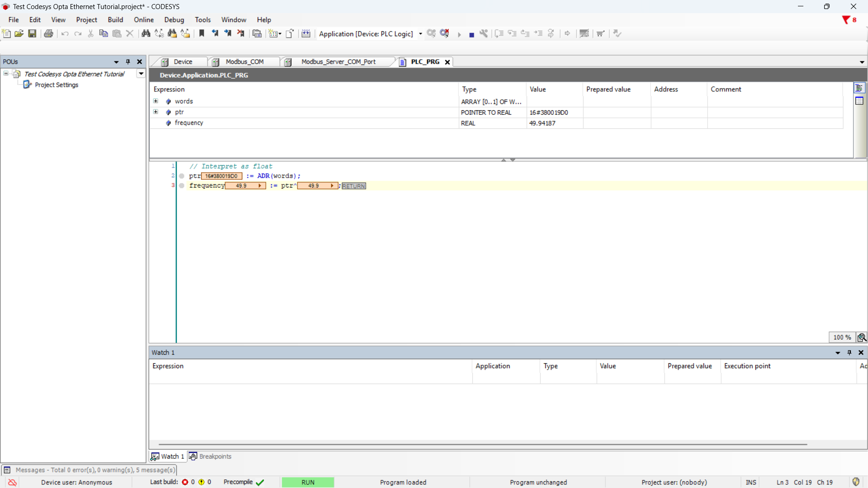Click the Find binoculars icon
Viewport: 868px width, 488px height.
(146, 33)
